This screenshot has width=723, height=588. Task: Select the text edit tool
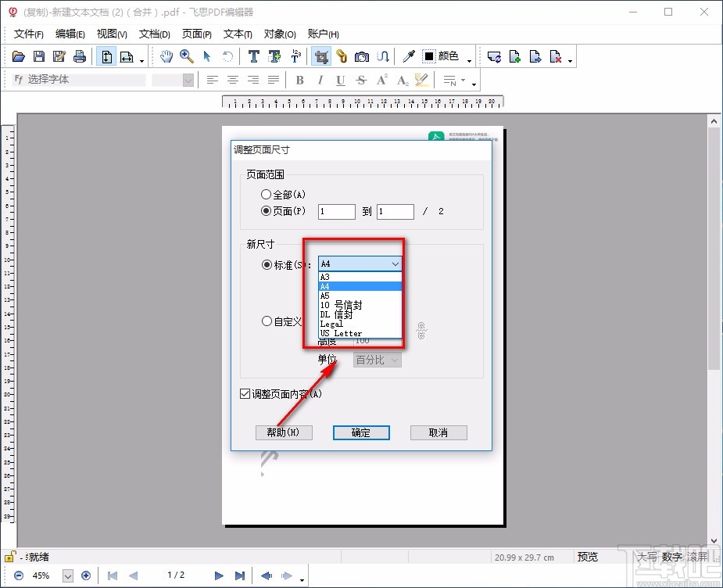(x=253, y=56)
